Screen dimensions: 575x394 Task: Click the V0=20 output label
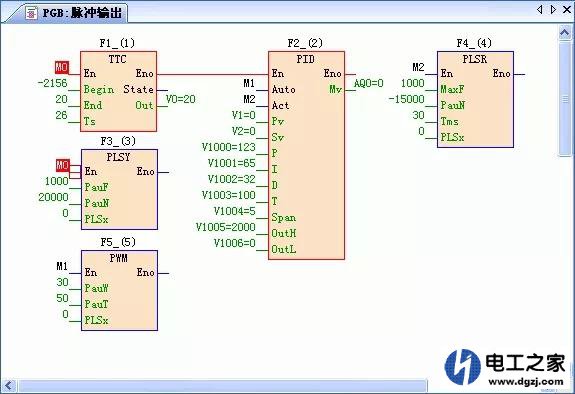pos(180,99)
